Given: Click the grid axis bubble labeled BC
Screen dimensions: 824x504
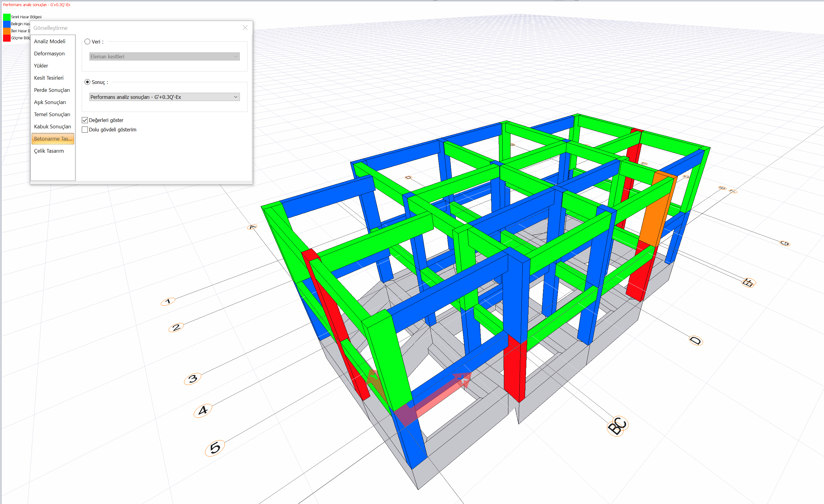Looking at the screenshot, I should 617,426.
